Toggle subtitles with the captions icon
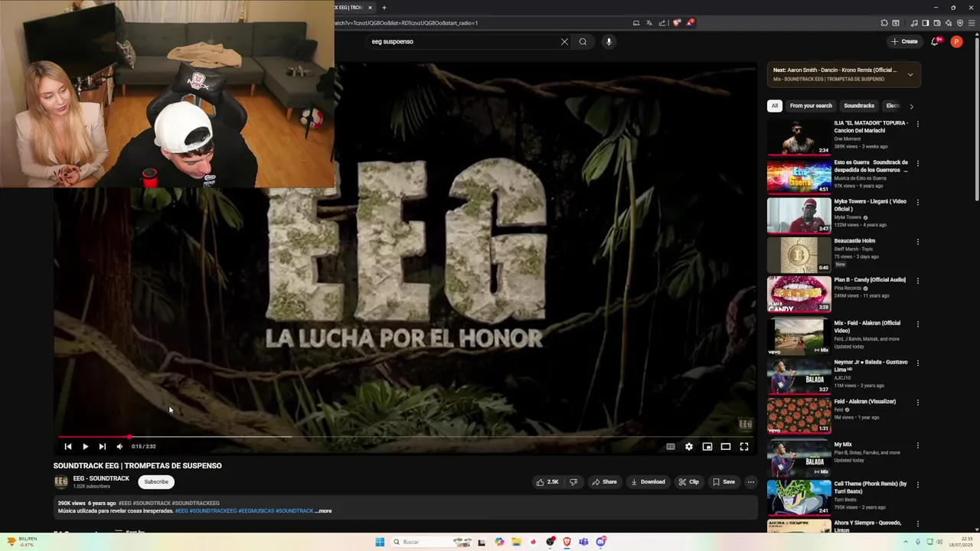The image size is (980, 551). [x=671, y=446]
